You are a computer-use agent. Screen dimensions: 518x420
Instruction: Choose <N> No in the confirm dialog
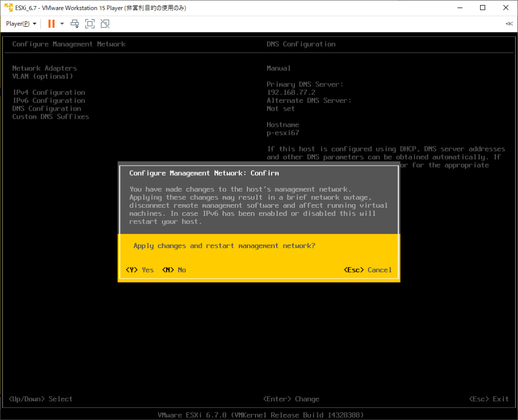pyautogui.click(x=174, y=270)
